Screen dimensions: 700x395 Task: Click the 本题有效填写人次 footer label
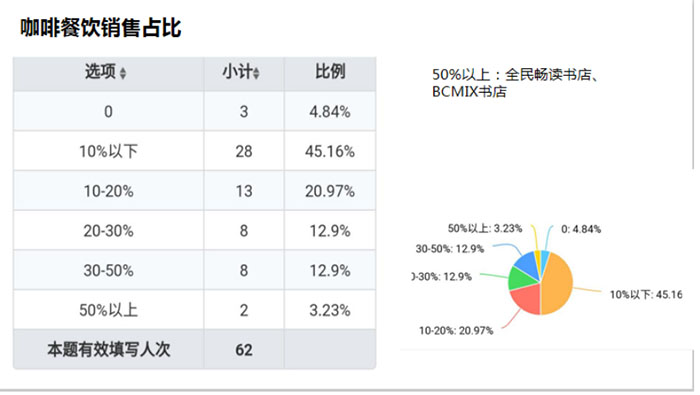coord(108,349)
